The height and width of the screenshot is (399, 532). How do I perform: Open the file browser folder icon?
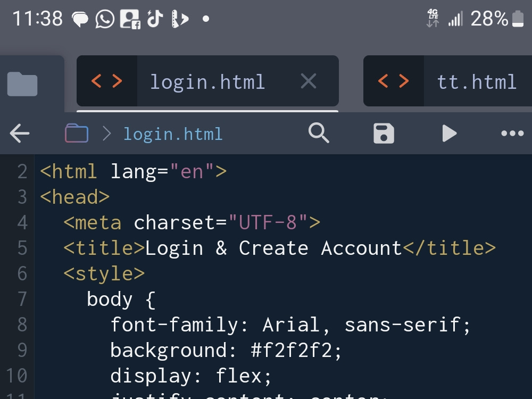[22, 84]
